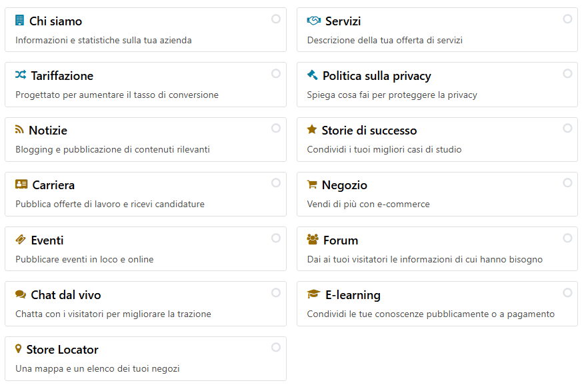Click the RSS feed icon beside Notizie
The height and width of the screenshot is (385, 588).
pos(19,130)
